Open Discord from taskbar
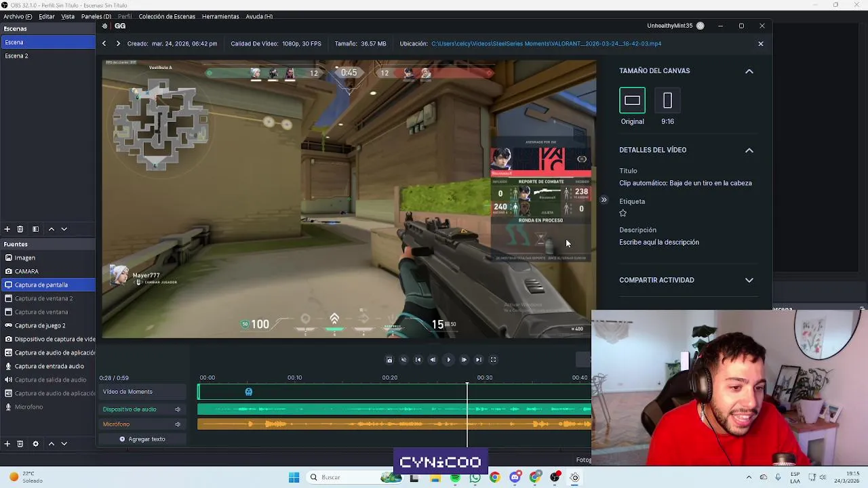The height and width of the screenshot is (488, 868). 515,477
